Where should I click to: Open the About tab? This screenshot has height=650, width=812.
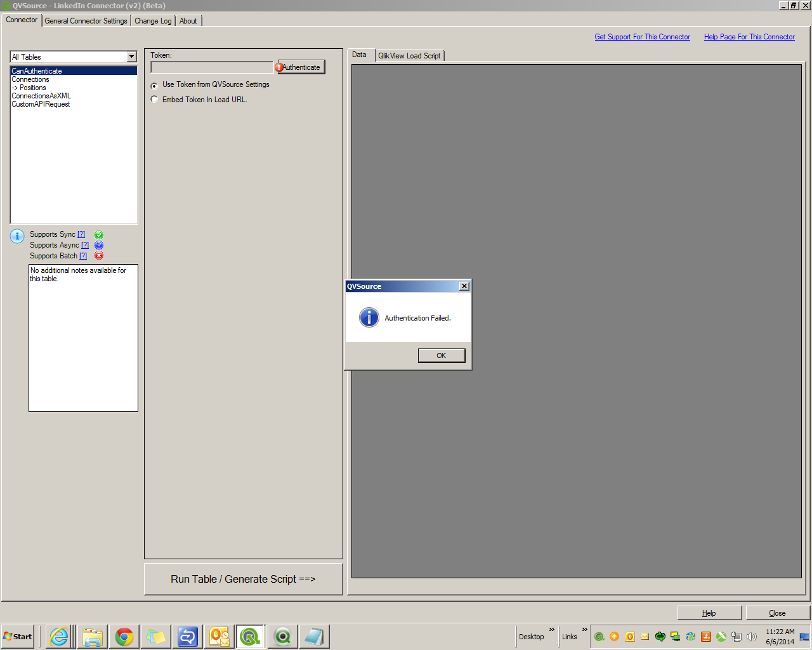[188, 21]
